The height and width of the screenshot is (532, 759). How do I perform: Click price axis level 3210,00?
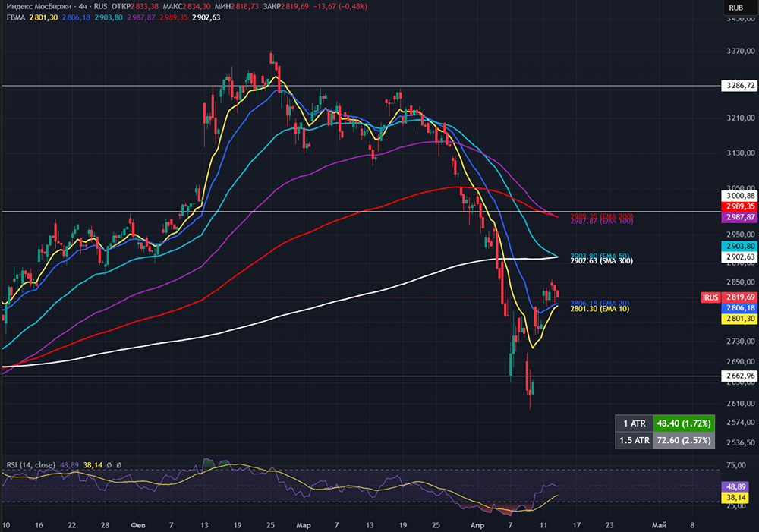[x=741, y=118]
